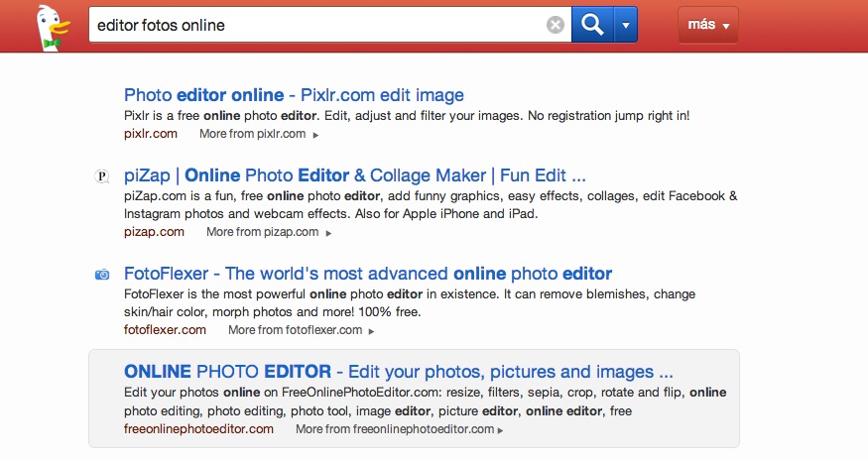Focus the search input field

click(315, 25)
